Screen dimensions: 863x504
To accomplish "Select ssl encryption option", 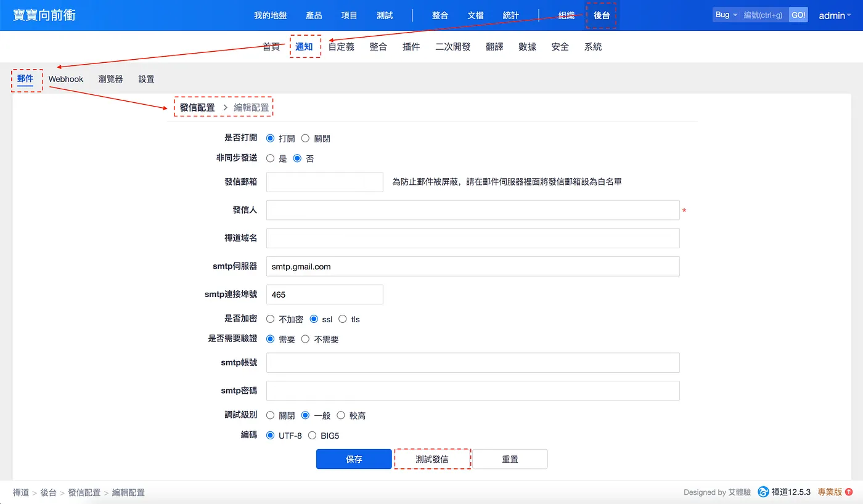I will (x=314, y=319).
